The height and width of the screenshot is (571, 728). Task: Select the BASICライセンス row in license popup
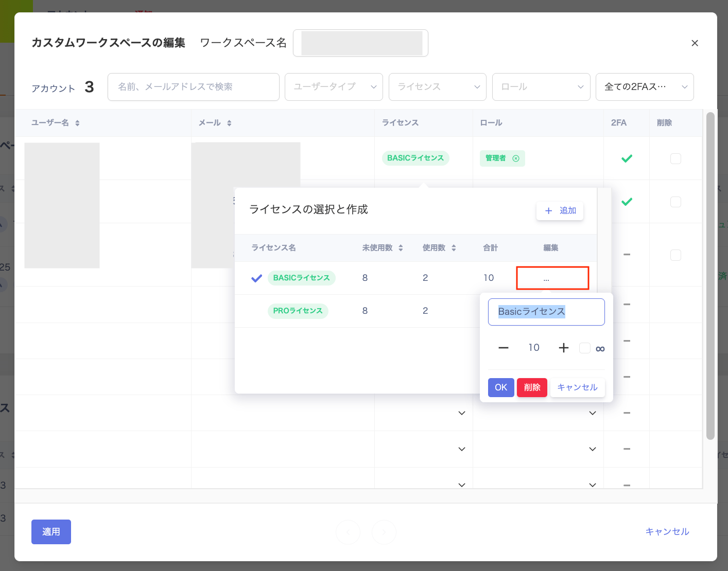[415, 278]
